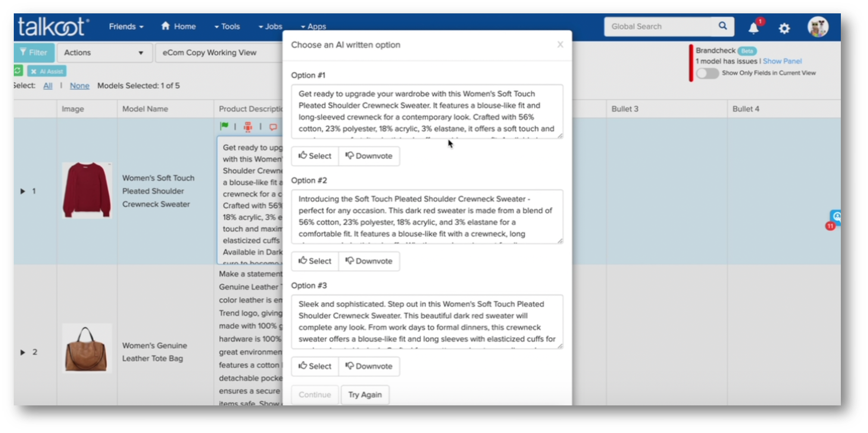The height and width of the screenshot is (433, 868).
Task: Downvote Option #1
Action: (369, 156)
